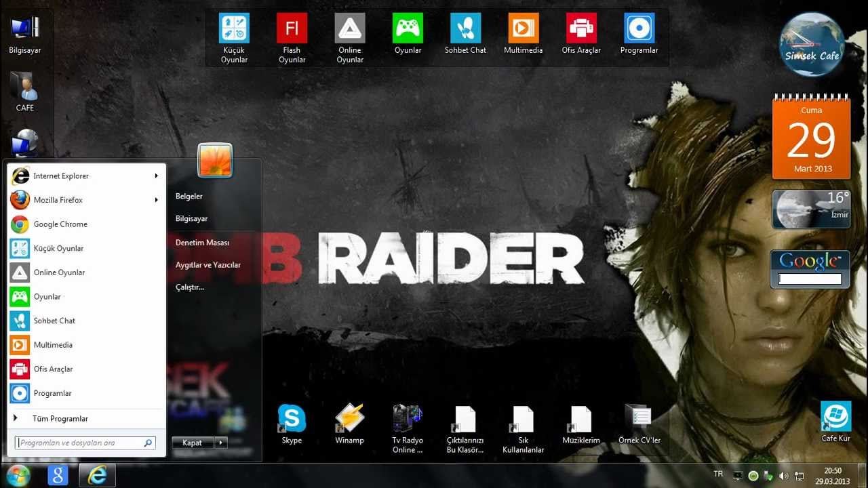Open Google shortcut on taskbar
This screenshot has width=868, height=488.
pos(58,475)
